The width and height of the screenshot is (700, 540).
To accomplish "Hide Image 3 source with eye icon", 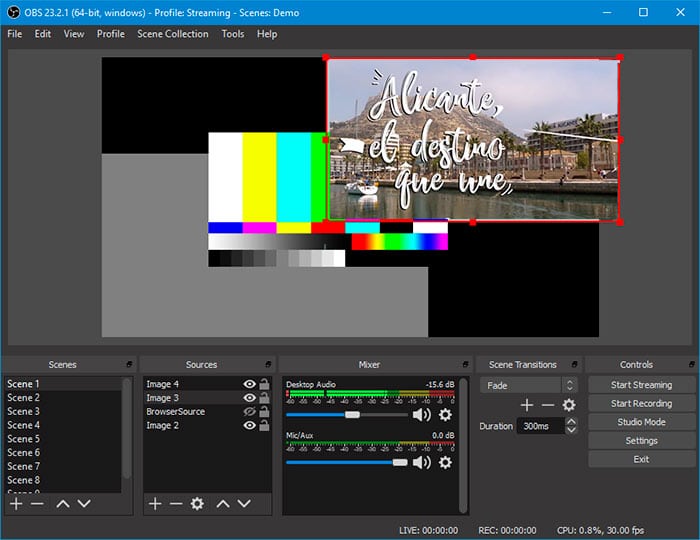I will point(250,398).
